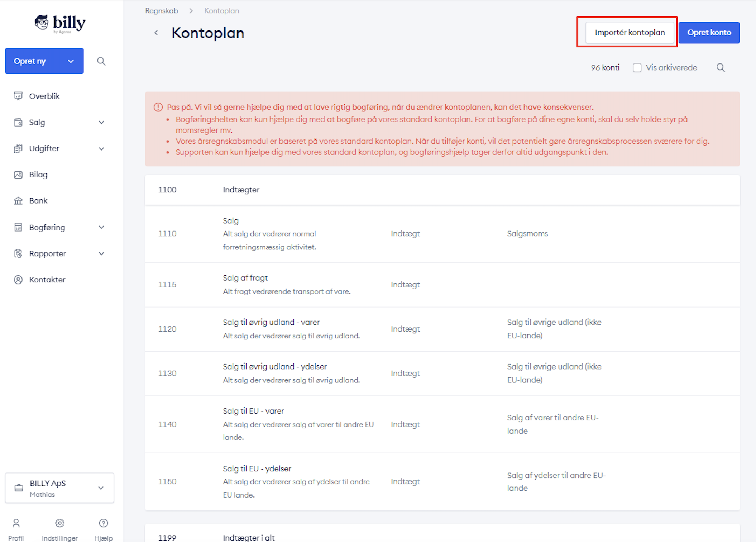Click the billy logo
This screenshot has width=756, height=542.
tap(60, 24)
